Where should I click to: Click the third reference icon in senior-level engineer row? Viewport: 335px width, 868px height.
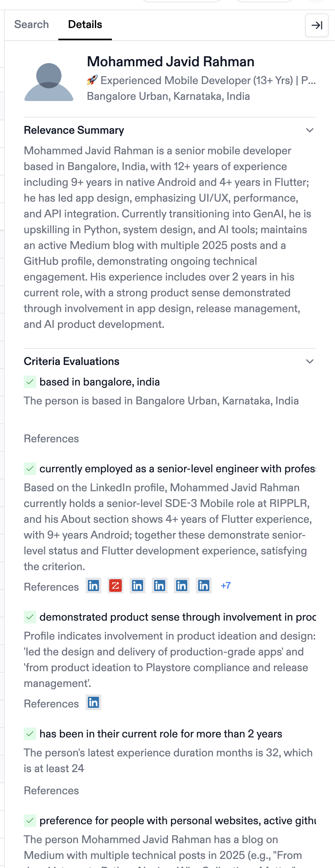point(138,586)
